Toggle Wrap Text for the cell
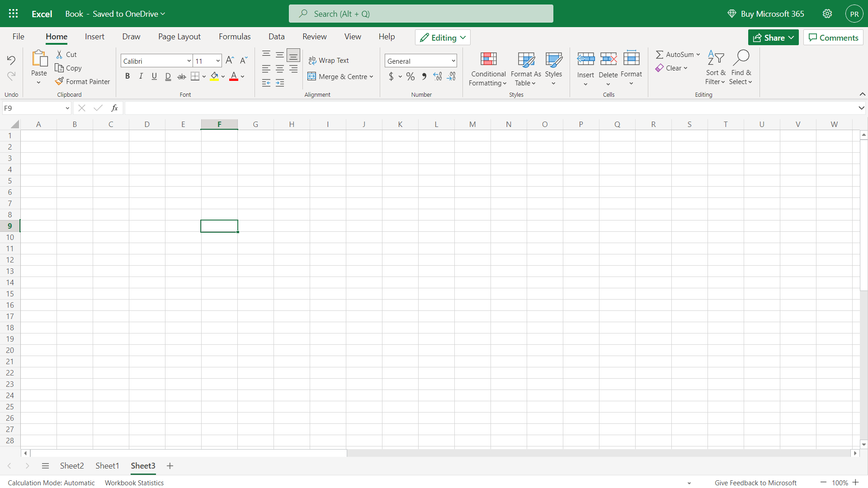Screen dimensions: 868x488 click(329, 61)
